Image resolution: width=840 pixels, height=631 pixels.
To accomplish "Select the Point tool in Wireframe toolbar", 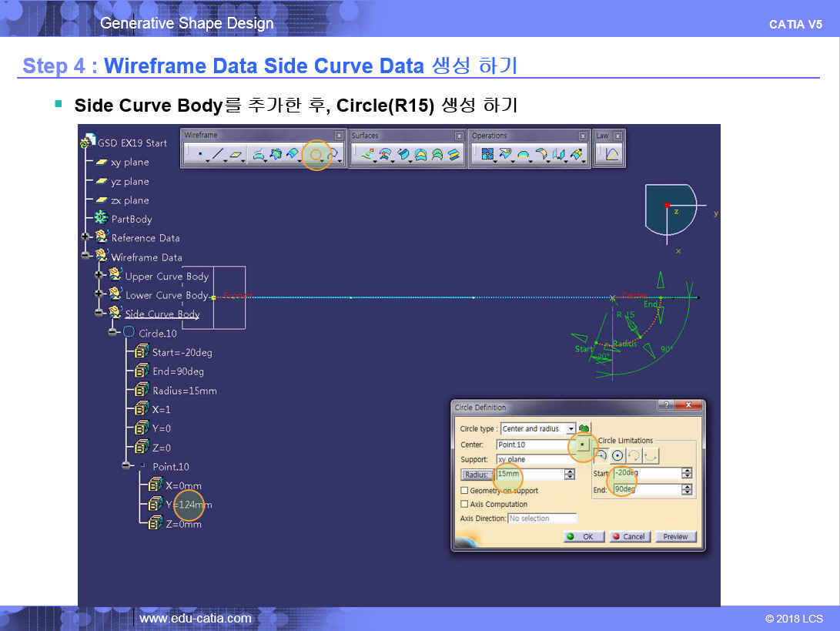I will coord(199,155).
